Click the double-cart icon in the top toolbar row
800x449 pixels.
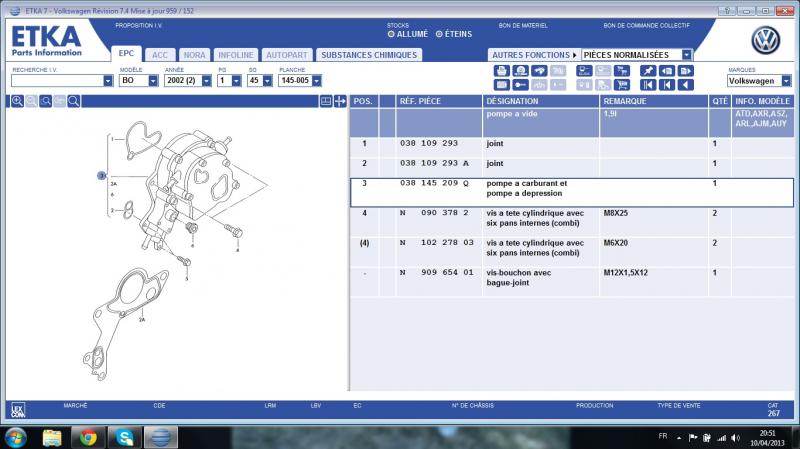click(622, 71)
